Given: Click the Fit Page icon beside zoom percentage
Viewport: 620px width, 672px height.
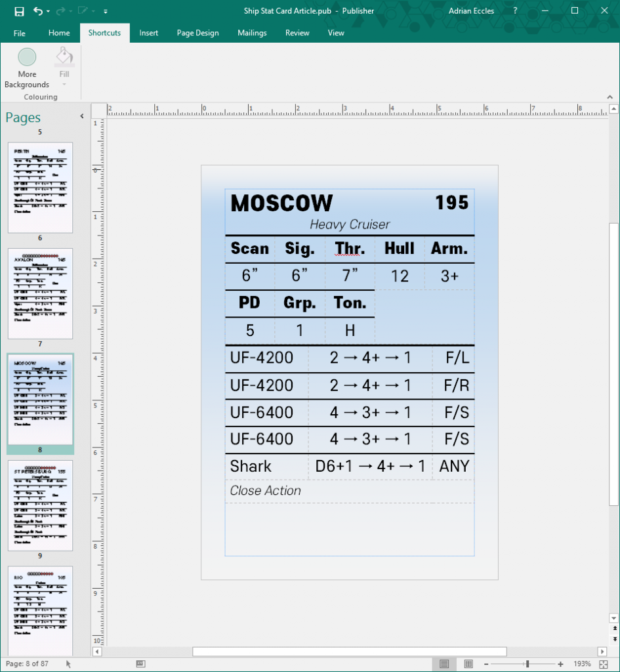Looking at the screenshot, I should [604, 663].
